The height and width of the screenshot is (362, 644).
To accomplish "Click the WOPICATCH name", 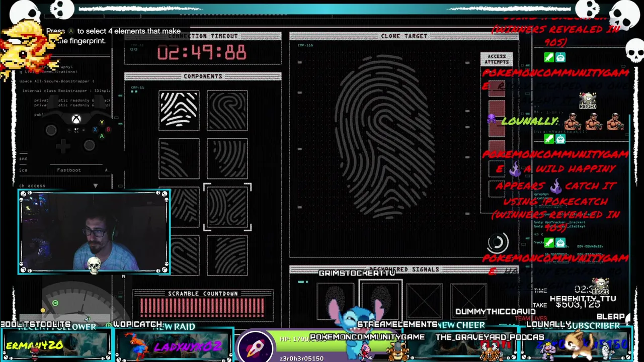I will point(137,324).
